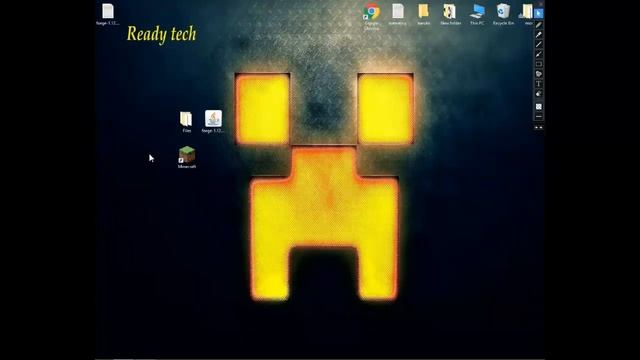Choose the marker pen tool below the pencil
Viewport: 640px width, 360px height.
point(539,34)
